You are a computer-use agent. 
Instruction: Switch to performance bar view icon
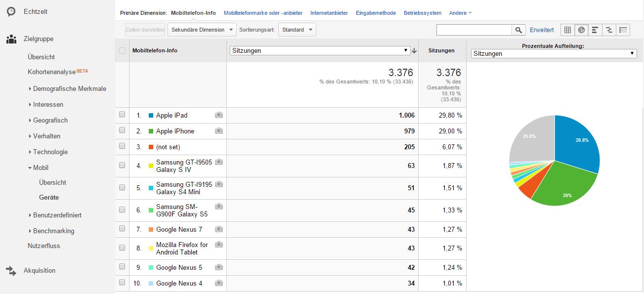595,30
